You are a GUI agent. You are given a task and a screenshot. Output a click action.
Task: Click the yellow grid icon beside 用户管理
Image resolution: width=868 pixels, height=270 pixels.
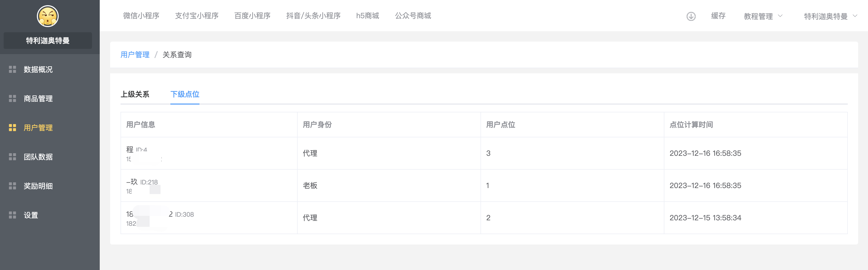coord(12,127)
